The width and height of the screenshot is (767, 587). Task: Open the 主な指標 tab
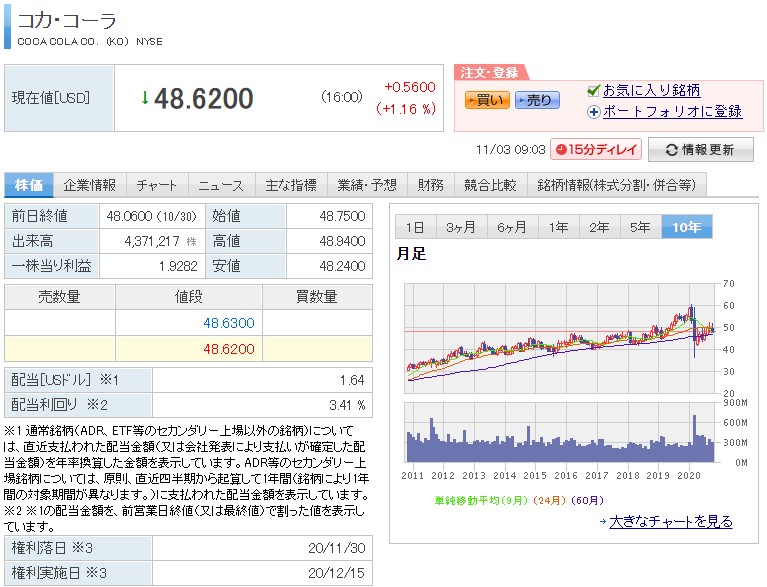click(291, 185)
